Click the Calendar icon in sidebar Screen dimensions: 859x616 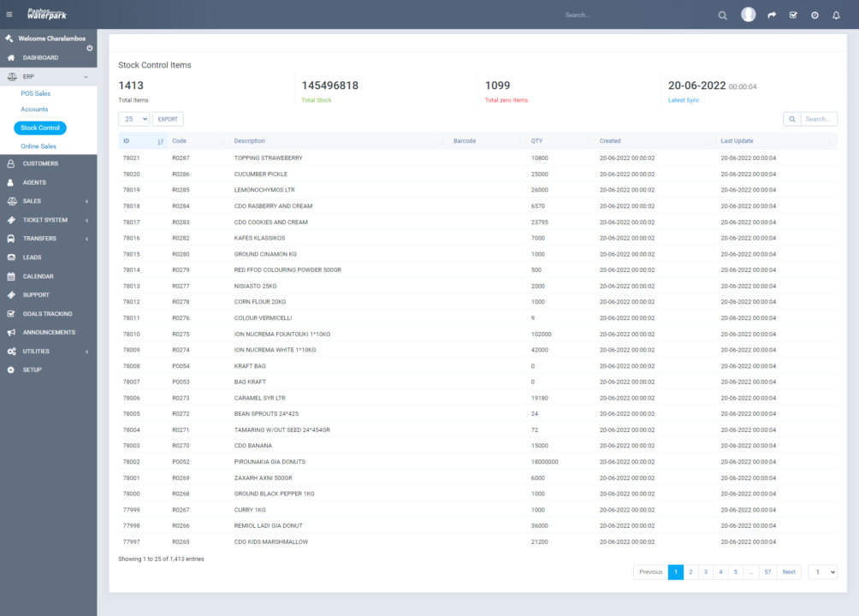pyautogui.click(x=11, y=276)
